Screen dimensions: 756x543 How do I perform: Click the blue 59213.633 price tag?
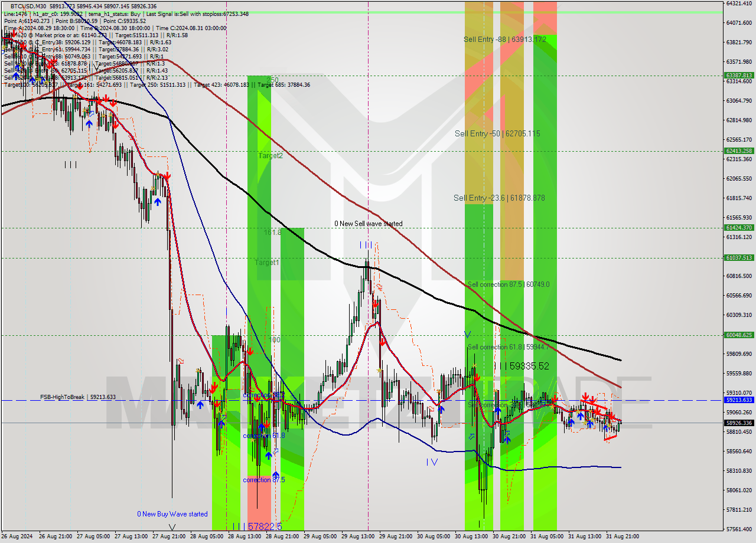(x=738, y=400)
